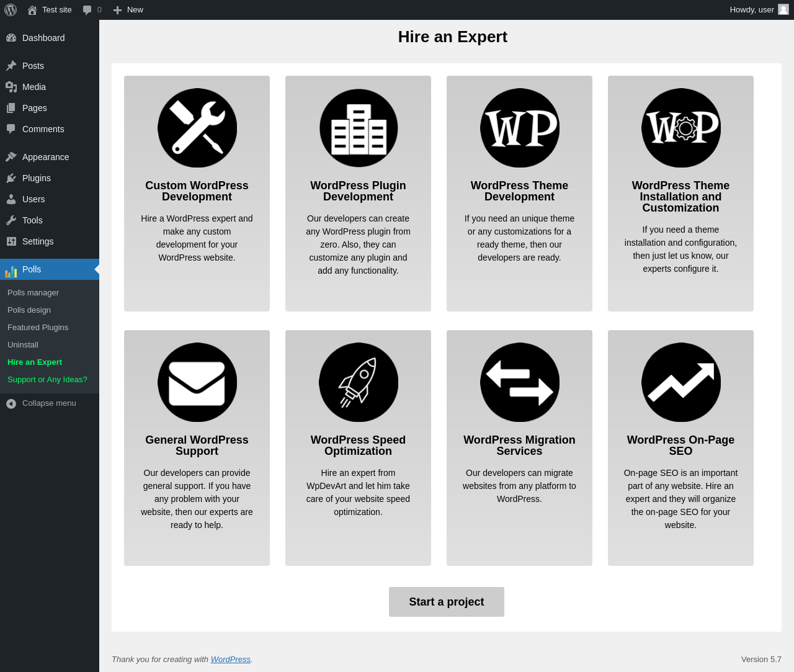Screen dimensions: 794x672
Task: Click General WordPress Support heading
Action: tap(197, 446)
